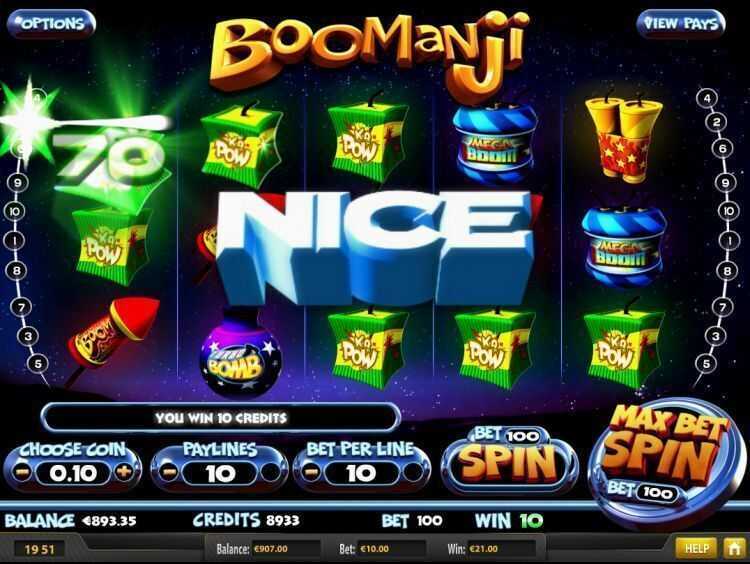Click the Max Bet Spin button

tap(667, 454)
